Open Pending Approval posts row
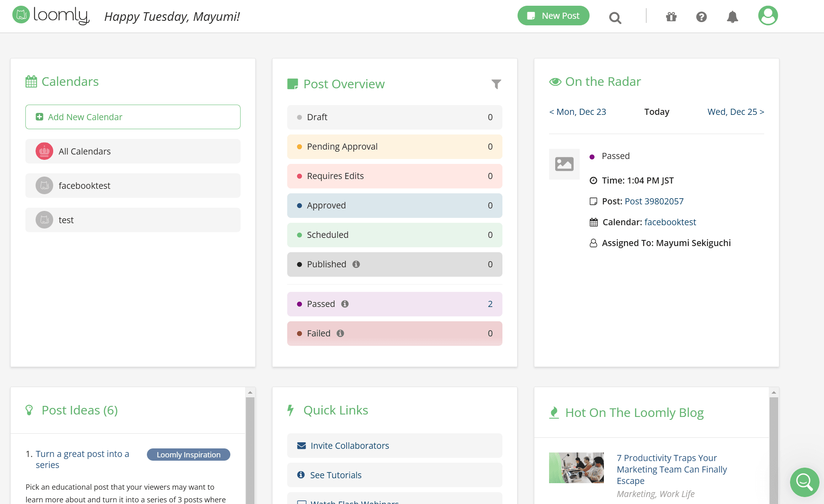The image size is (824, 504). coord(395,147)
